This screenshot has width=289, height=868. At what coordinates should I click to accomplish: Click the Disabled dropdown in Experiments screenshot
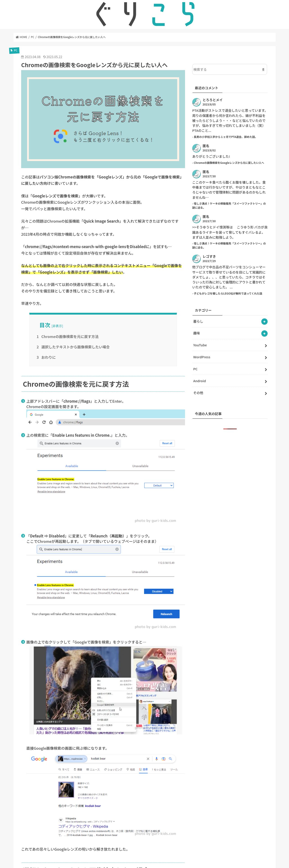[x=158, y=591]
